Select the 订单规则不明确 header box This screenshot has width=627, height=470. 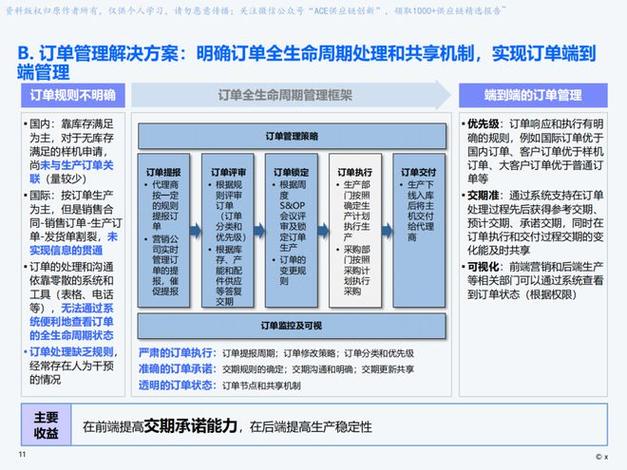pyautogui.click(x=73, y=95)
